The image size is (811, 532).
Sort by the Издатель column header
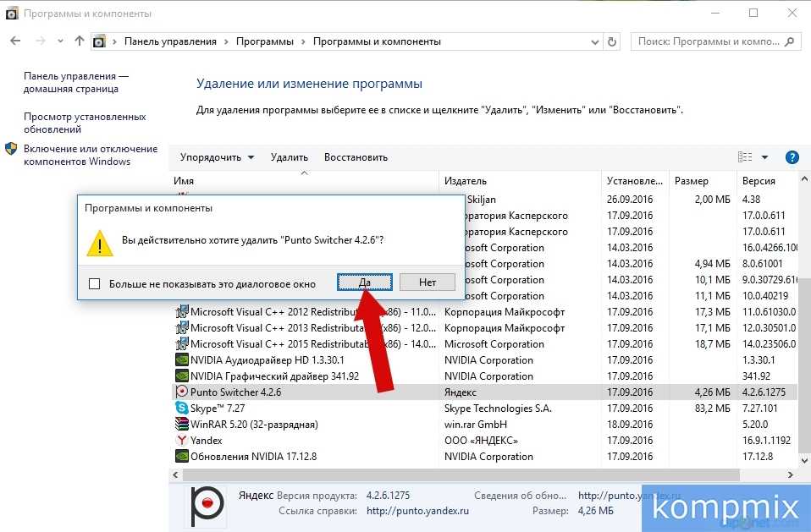click(466, 181)
